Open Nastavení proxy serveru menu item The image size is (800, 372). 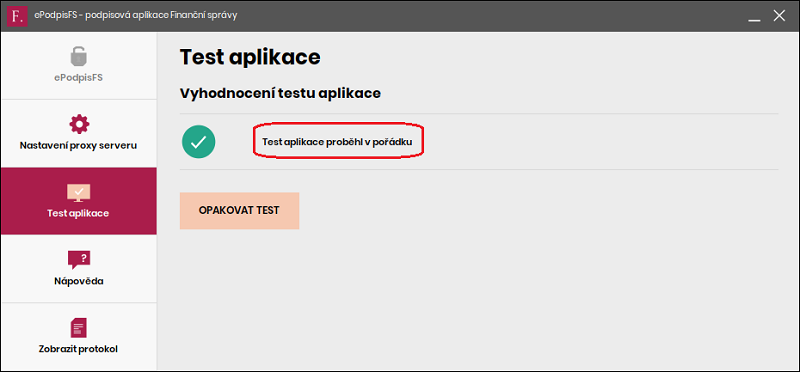click(x=79, y=133)
